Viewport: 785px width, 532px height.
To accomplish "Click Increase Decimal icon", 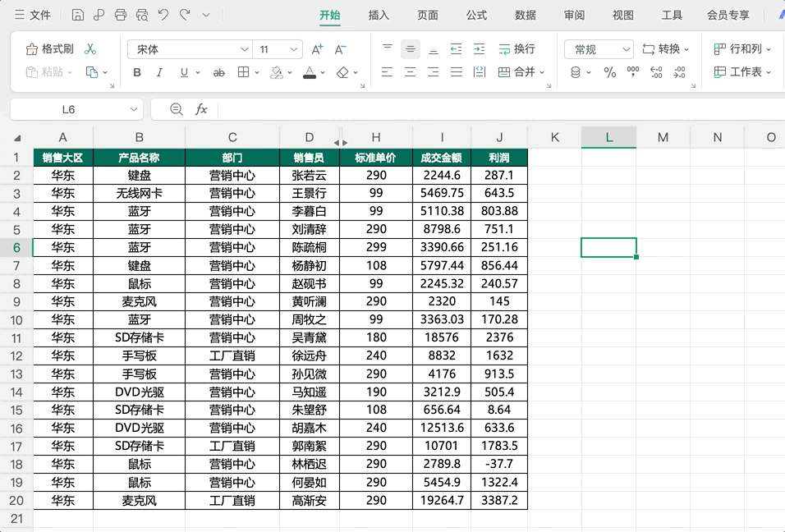I will click(x=656, y=72).
